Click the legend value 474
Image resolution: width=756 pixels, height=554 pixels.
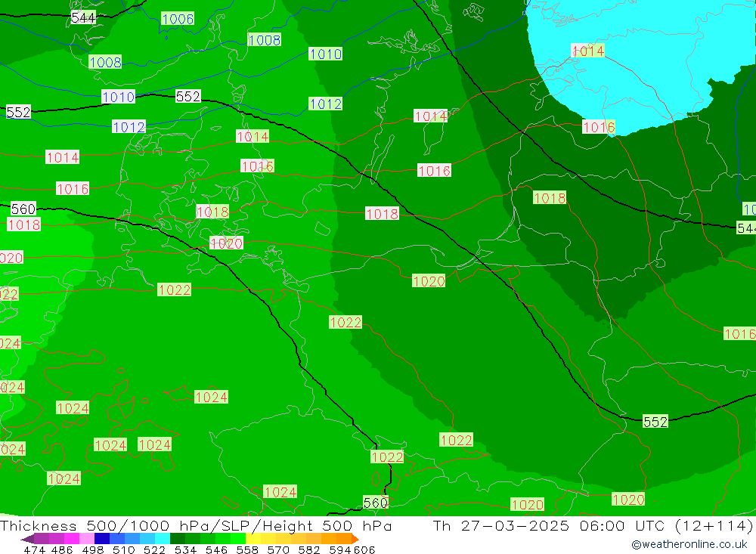pos(35,549)
